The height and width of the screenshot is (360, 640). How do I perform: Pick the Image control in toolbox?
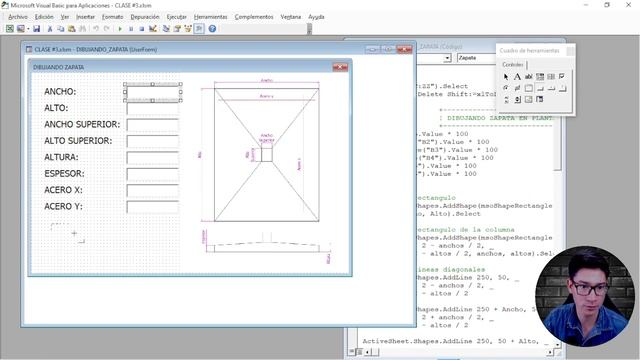(529, 99)
